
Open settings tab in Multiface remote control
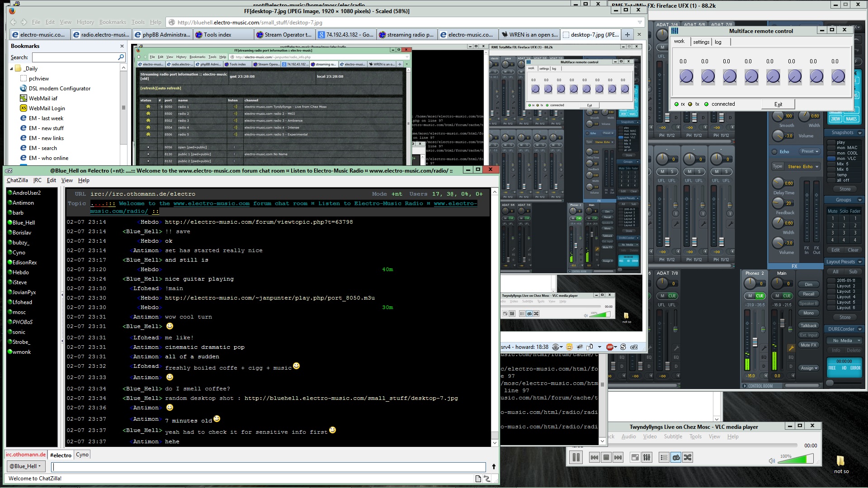click(x=701, y=42)
